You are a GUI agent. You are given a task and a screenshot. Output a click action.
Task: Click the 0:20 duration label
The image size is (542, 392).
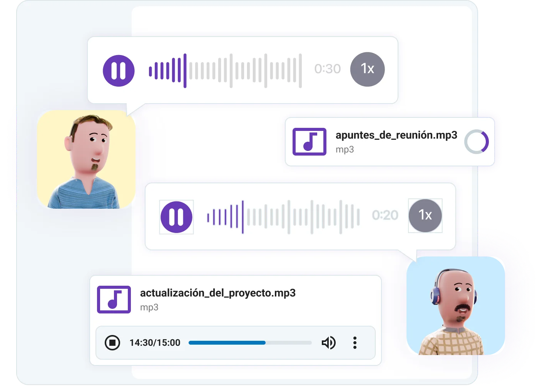pyautogui.click(x=385, y=215)
